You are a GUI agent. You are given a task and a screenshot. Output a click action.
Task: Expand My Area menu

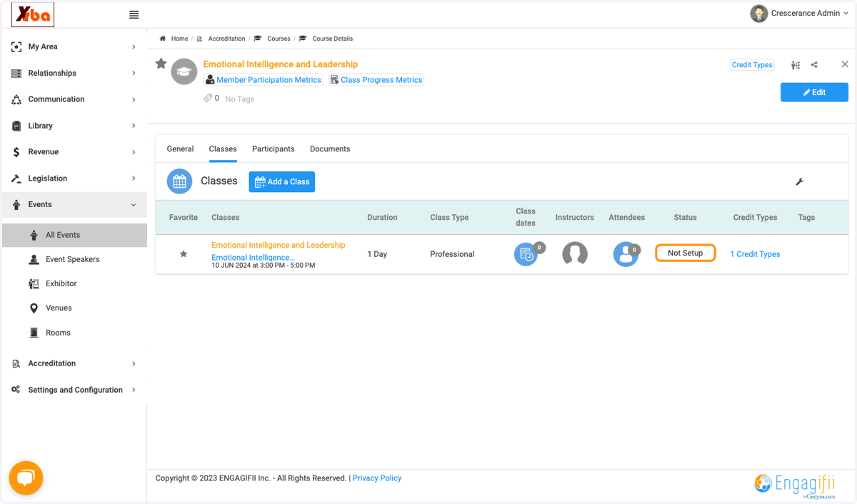[74, 47]
